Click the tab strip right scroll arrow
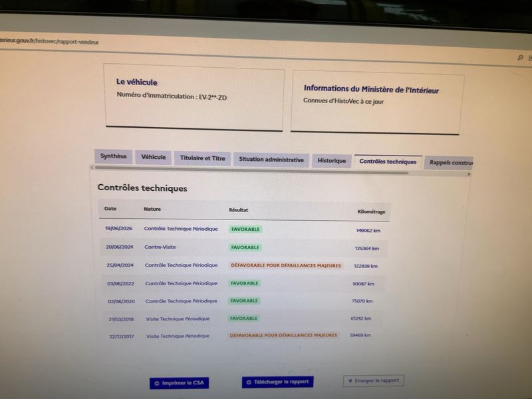 [x=469, y=174]
